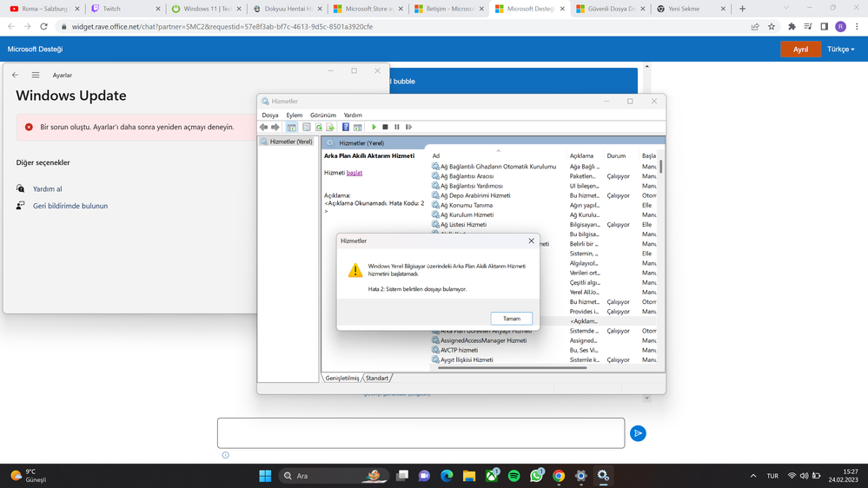Screen dimensions: 868x488
Task: Open WhatsApp from taskbar
Action: pyautogui.click(x=536, y=476)
